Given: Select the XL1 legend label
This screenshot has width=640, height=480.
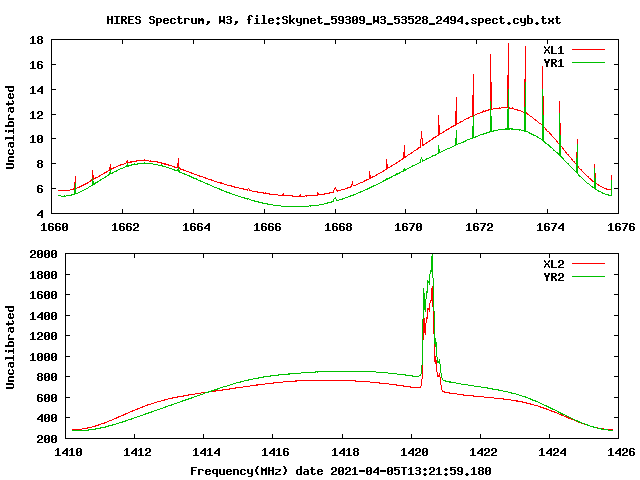Looking at the screenshot, I should (553, 50).
